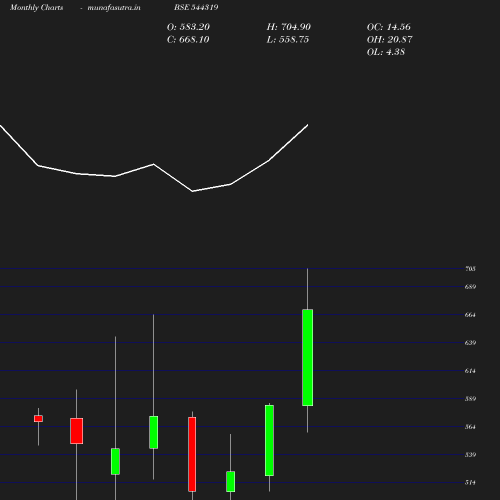Screen dimensions: 500x500
Task: Select the close value C: 668.10
Action: (188, 39)
